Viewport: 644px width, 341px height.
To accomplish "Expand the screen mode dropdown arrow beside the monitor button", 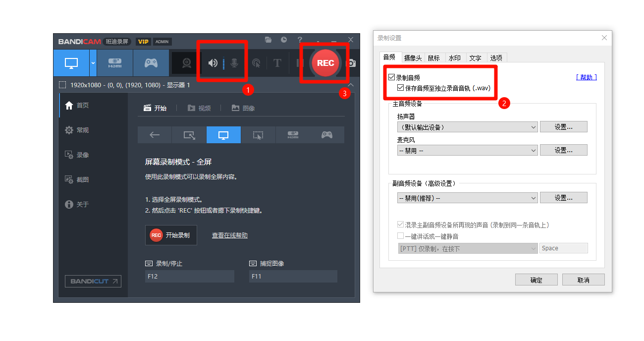I will pyautogui.click(x=93, y=63).
